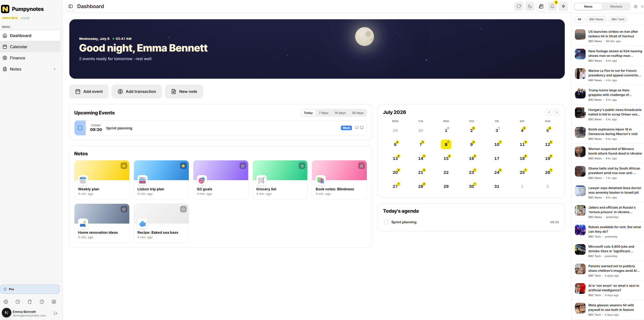The width and height of the screenshot is (644, 320).
Task: Click monitor icon on Sprint planning event
Action: coord(362,128)
